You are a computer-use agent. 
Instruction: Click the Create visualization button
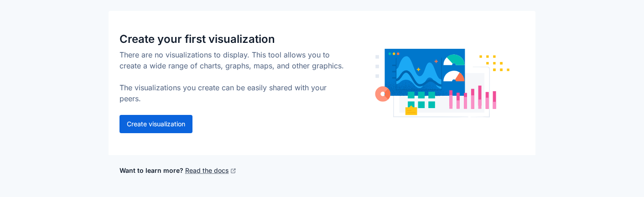pyautogui.click(x=156, y=124)
